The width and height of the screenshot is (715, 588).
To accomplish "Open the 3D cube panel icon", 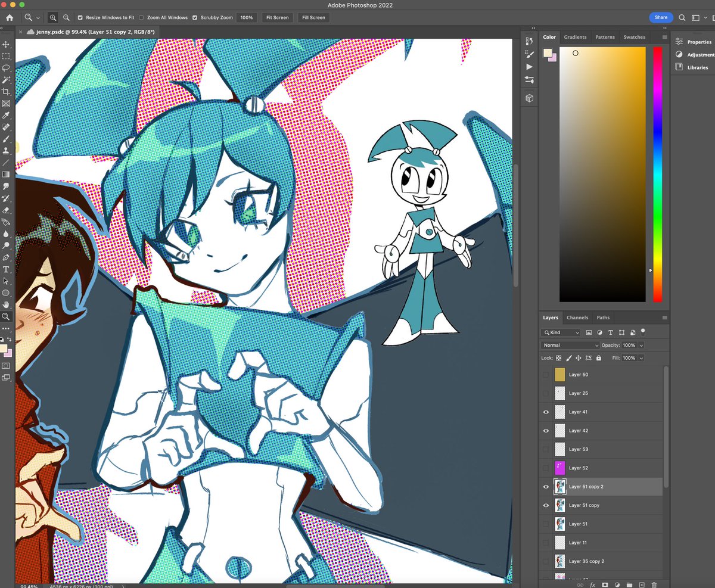I will [529, 98].
